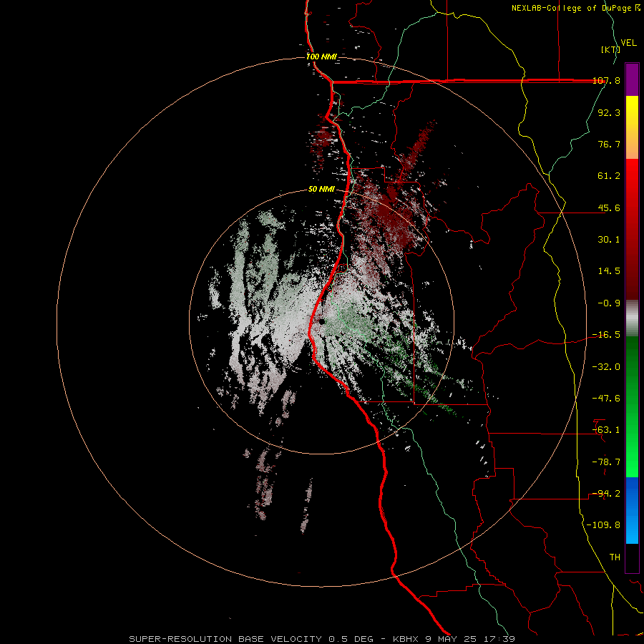Click the 30.1 scale value
This screenshot has height=644, width=644.
(609, 240)
